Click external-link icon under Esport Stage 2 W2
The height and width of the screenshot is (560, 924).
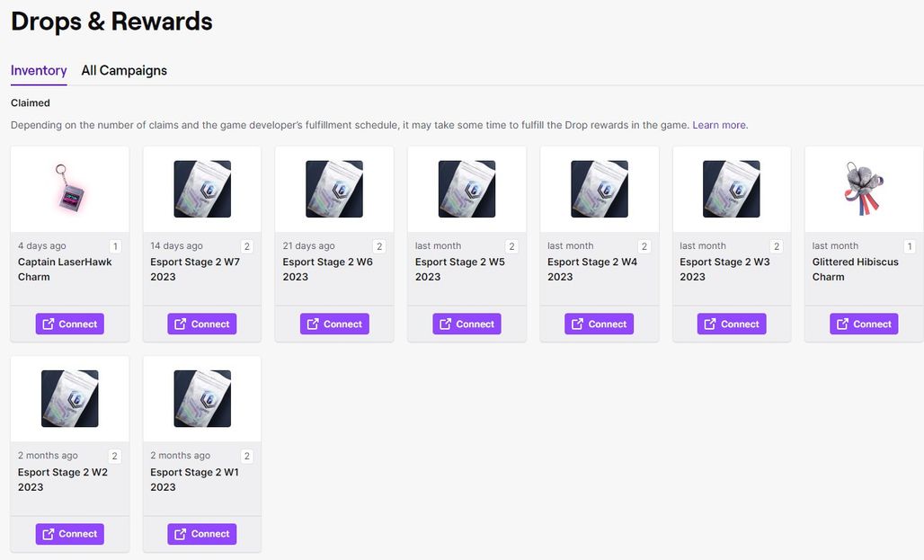coord(49,533)
